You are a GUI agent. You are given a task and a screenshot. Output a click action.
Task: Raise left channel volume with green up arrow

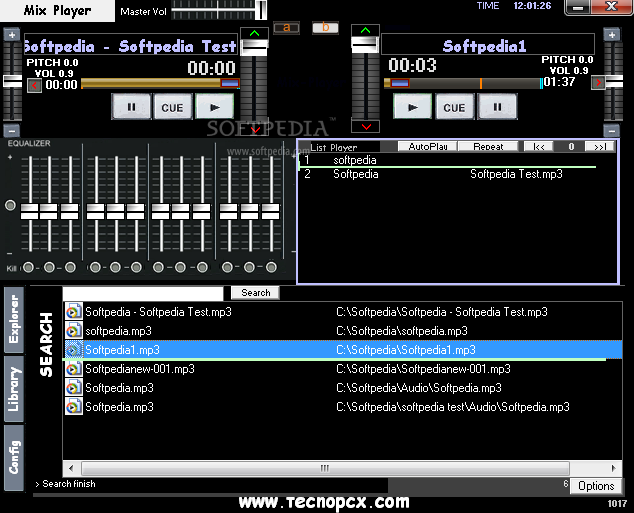(254, 34)
